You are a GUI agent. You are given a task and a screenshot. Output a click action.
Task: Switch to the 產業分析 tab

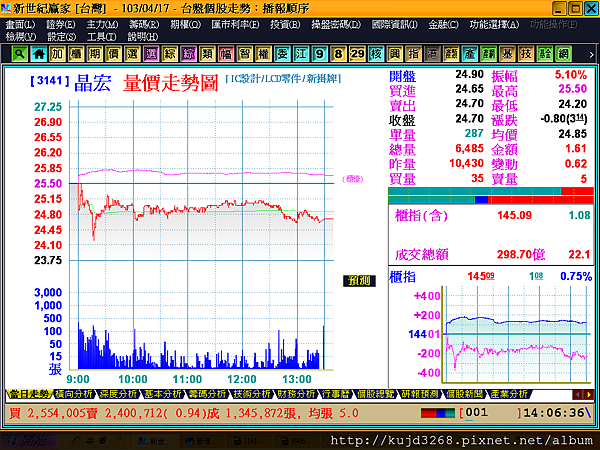coord(510,394)
